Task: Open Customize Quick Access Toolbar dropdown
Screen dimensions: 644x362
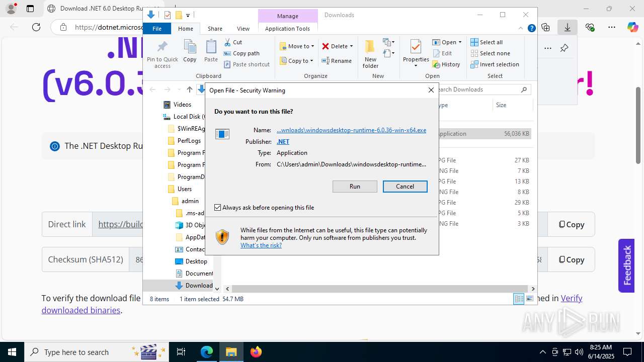Action: pos(188,16)
